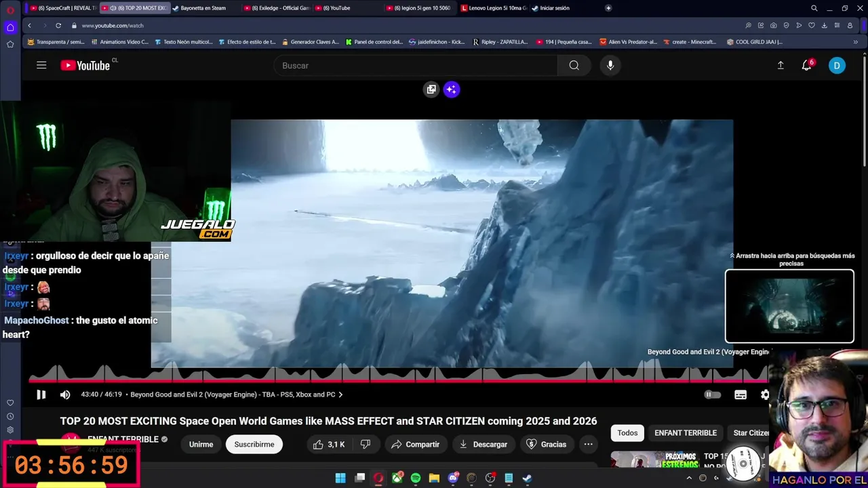Open the Generador Claves bookmark
The width and height of the screenshot is (868, 488).
click(x=310, y=41)
